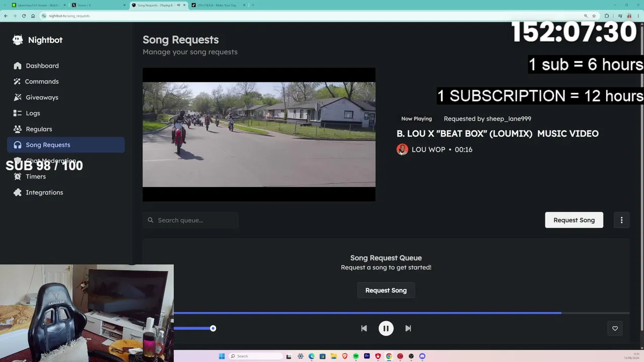
Task: Seek within the song progress bar
Action: coord(401,313)
